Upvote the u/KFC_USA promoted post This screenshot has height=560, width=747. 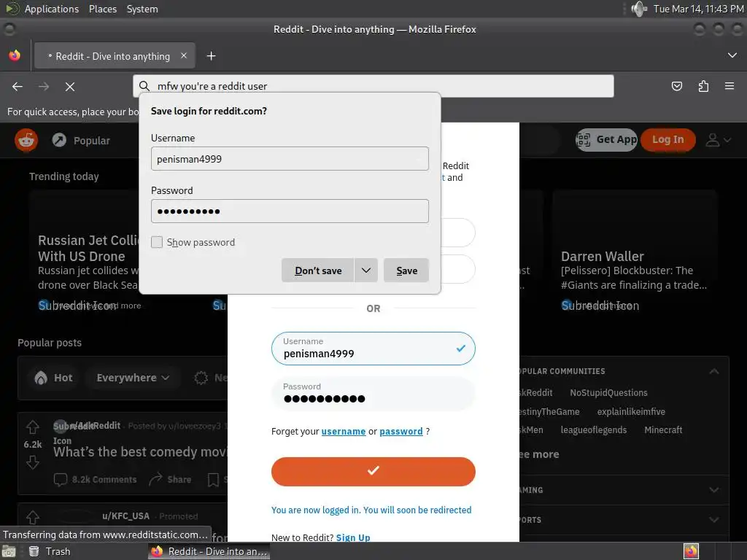click(x=33, y=517)
